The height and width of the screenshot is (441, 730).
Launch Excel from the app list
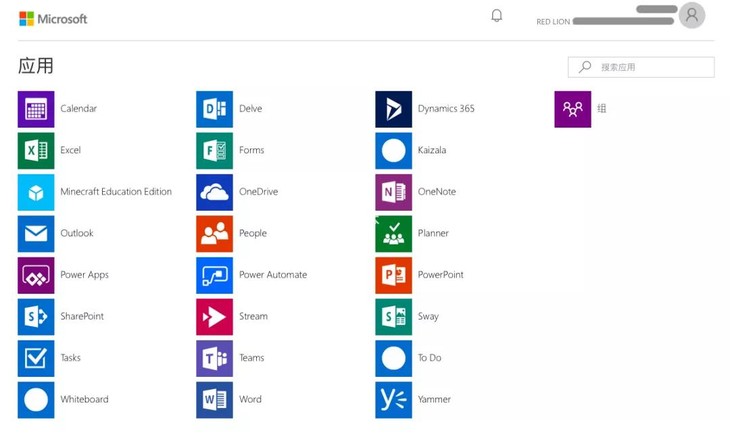[x=36, y=151]
